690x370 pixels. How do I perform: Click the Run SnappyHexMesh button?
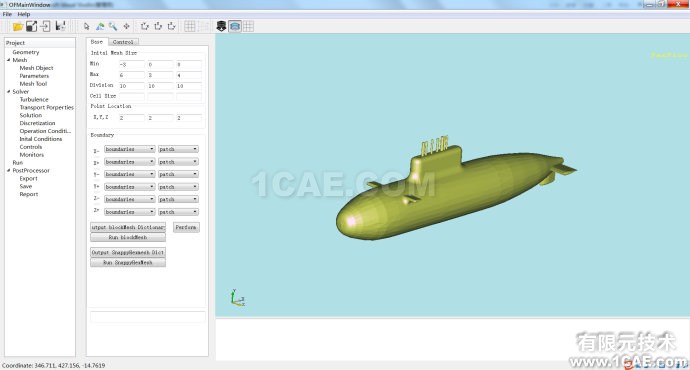(x=128, y=262)
